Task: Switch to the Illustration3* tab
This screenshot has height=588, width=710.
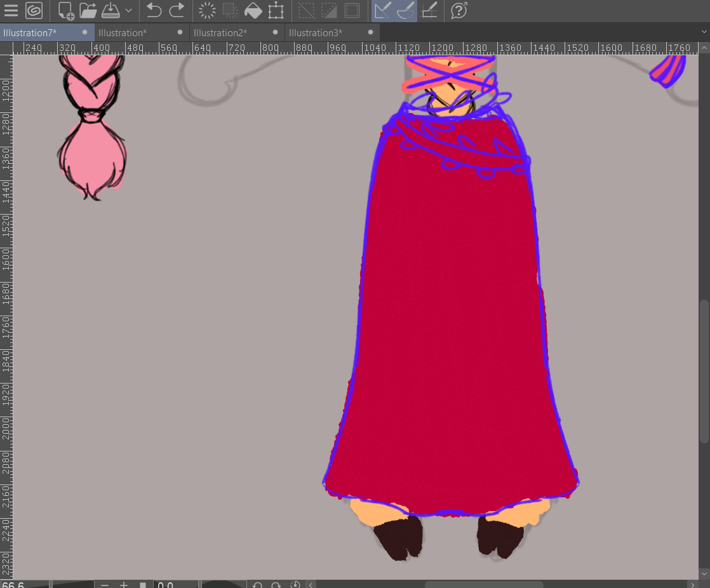Action: coord(316,32)
